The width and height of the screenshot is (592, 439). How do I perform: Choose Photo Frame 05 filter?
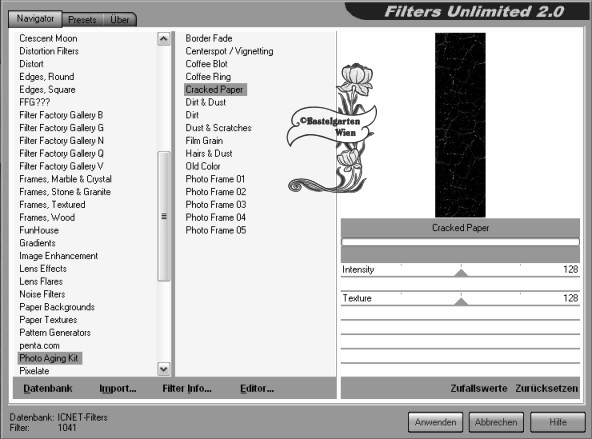pyautogui.click(x=216, y=230)
